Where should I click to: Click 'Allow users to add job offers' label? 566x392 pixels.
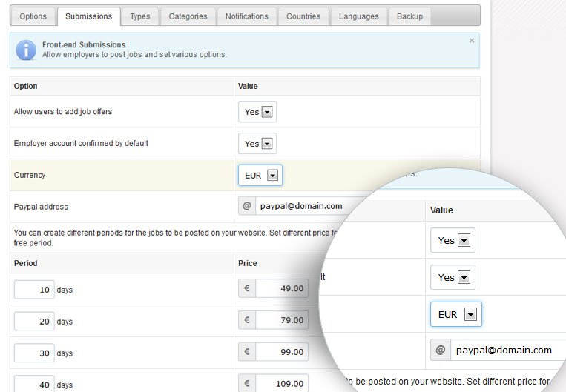(63, 112)
